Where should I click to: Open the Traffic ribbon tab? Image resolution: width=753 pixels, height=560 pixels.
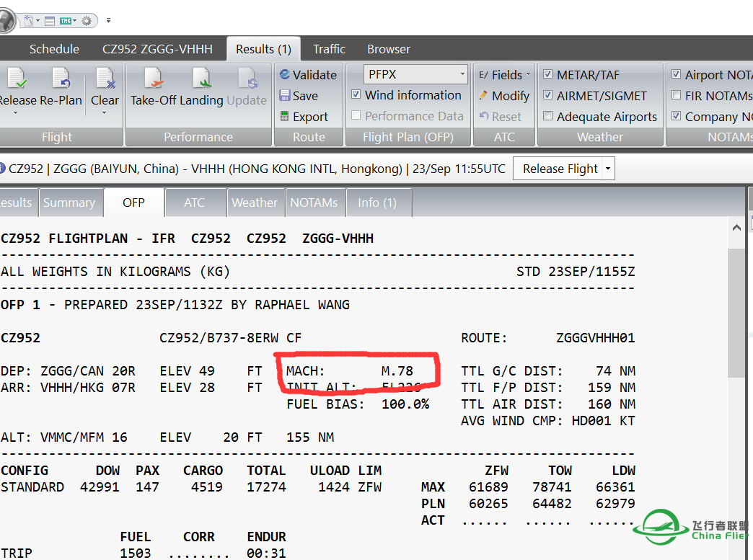coord(329,49)
